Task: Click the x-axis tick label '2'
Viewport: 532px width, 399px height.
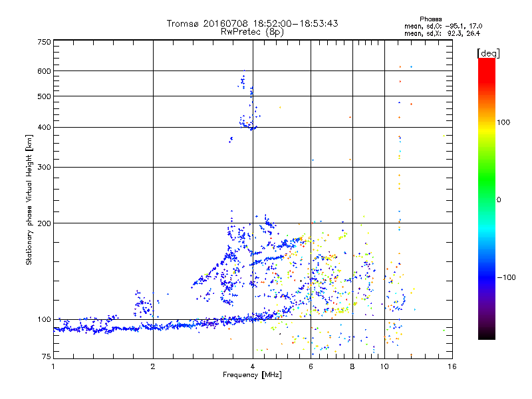Action: point(153,366)
